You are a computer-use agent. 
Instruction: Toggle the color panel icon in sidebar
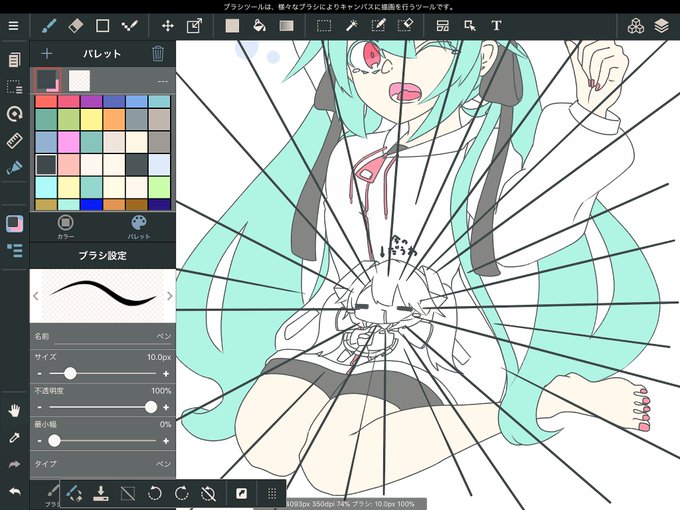14,224
